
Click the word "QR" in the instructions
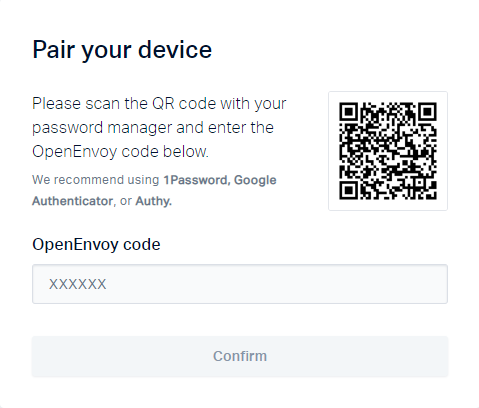163,103
